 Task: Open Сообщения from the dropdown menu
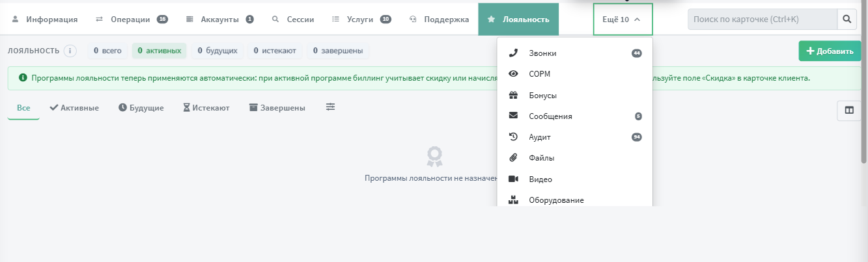click(574, 116)
